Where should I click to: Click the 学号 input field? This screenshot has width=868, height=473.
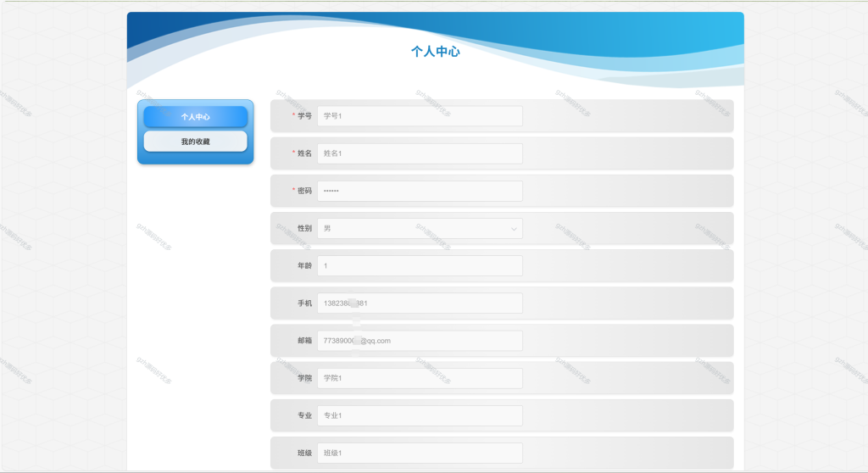tap(420, 116)
